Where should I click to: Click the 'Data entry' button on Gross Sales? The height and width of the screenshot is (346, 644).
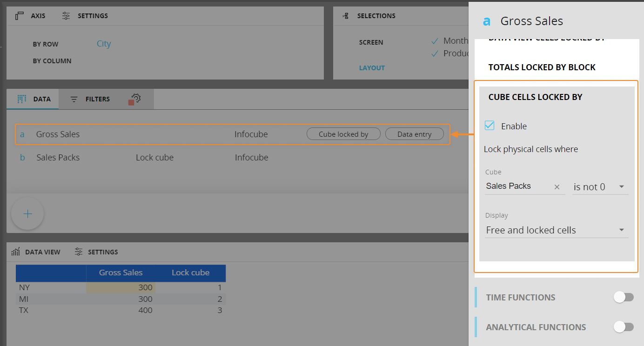pyautogui.click(x=414, y=134)
